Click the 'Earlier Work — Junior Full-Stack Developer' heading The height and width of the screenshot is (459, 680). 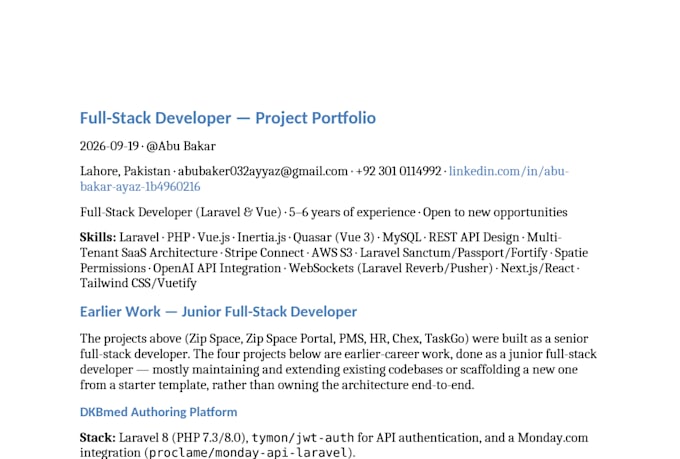(218, 311)
